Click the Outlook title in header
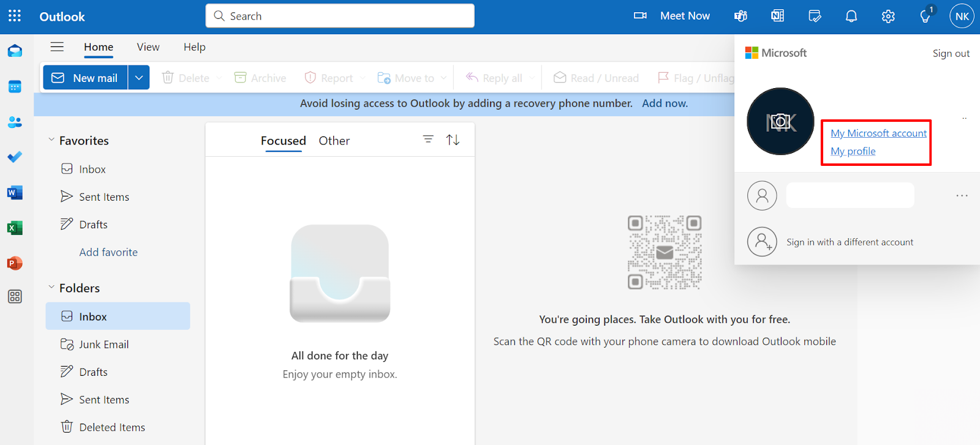This screenshot has width=980, height=445. point(62,17)
